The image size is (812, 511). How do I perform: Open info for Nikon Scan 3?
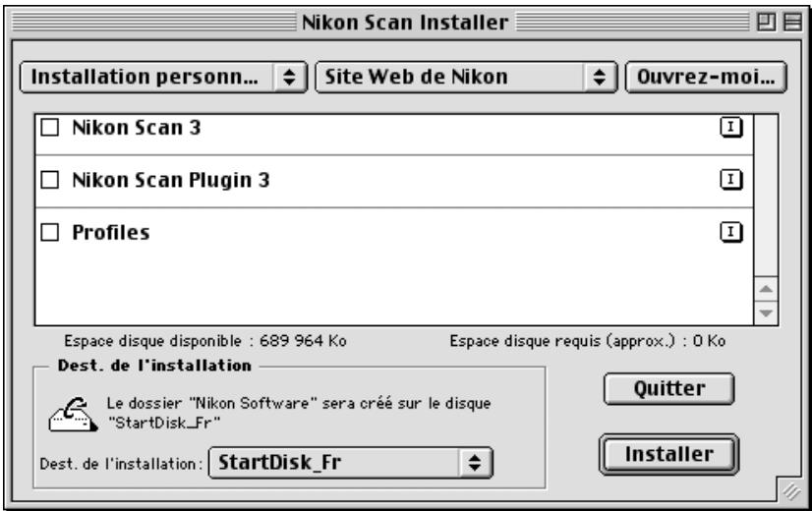(x=730, y=128)
